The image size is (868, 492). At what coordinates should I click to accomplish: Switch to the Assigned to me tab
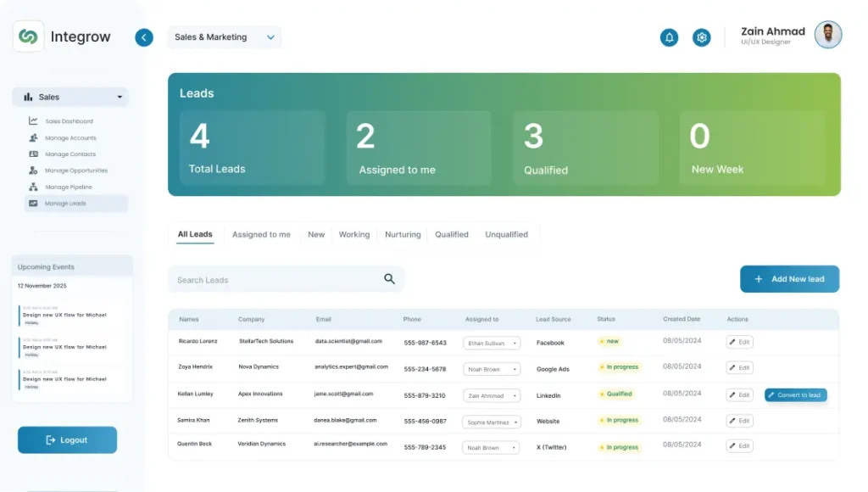pos(261,234)
